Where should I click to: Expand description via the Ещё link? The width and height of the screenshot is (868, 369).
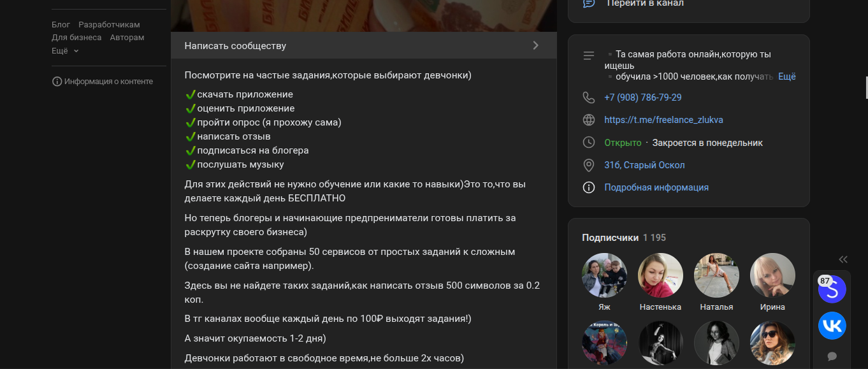786,76
